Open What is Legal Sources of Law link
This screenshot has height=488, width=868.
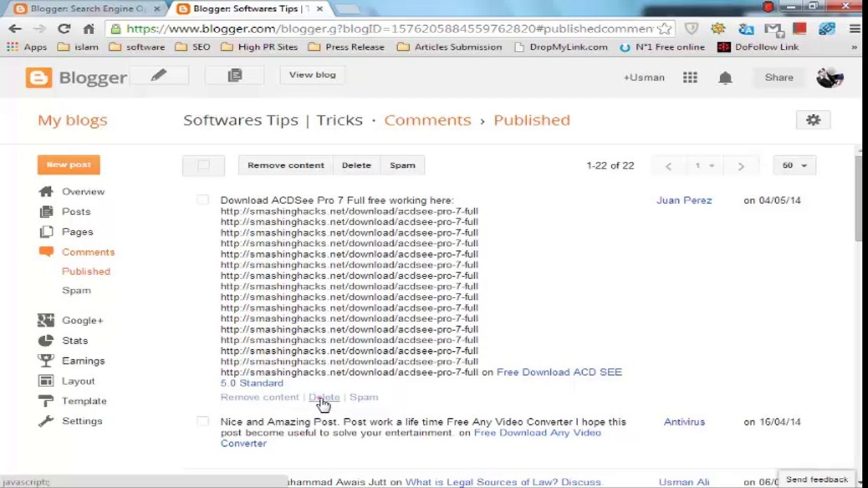pos(503,482)
